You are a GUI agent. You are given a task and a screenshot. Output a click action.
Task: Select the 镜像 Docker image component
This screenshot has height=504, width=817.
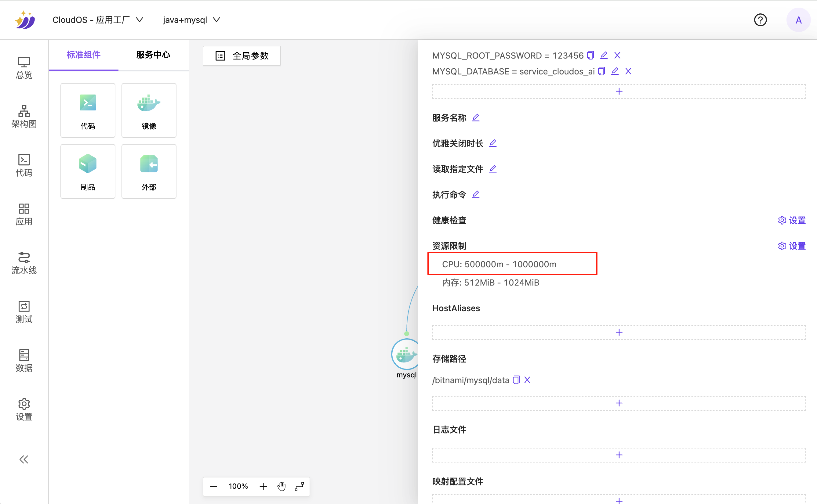pos(149,110)
